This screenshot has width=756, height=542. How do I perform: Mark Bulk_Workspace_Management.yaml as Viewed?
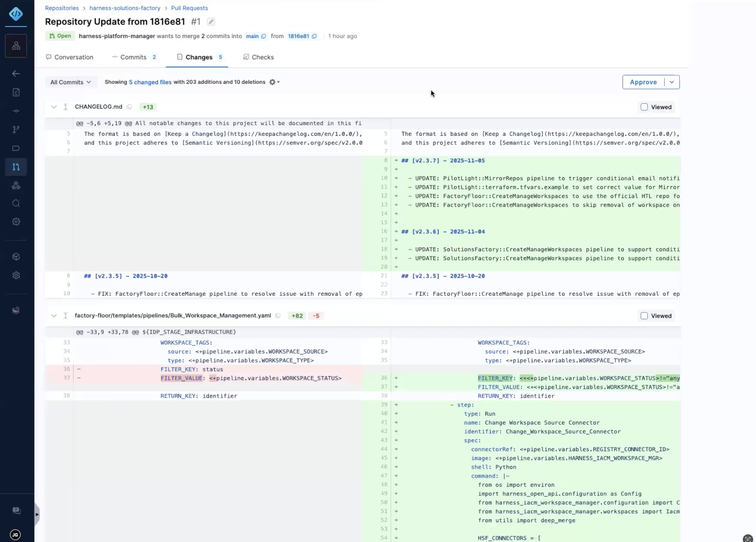pyautogui.click(x=644, y=316)
